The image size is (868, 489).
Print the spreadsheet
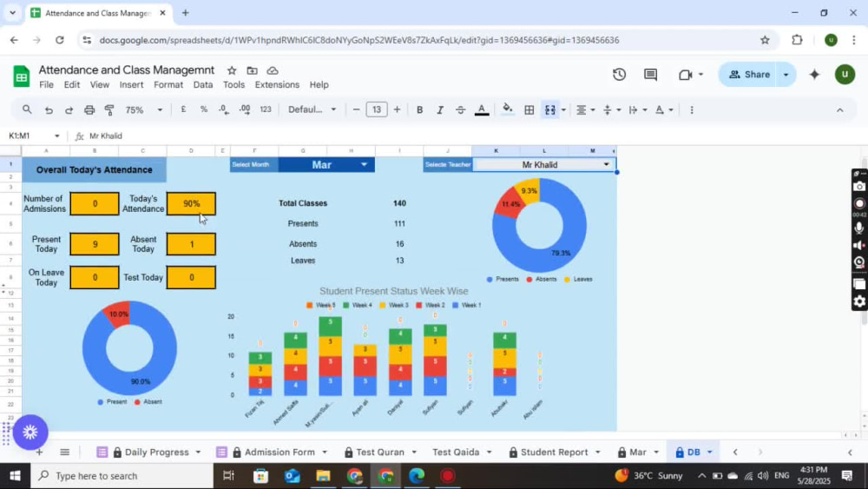(89, 109)
